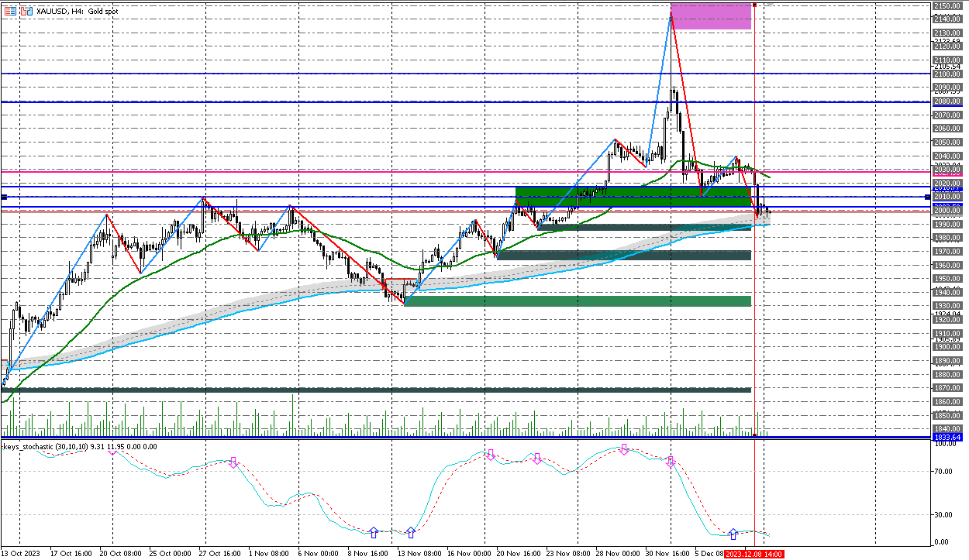Select the dark rectangle near 1970.00
Screen dimensions: 969x560
tap(624, 255)
